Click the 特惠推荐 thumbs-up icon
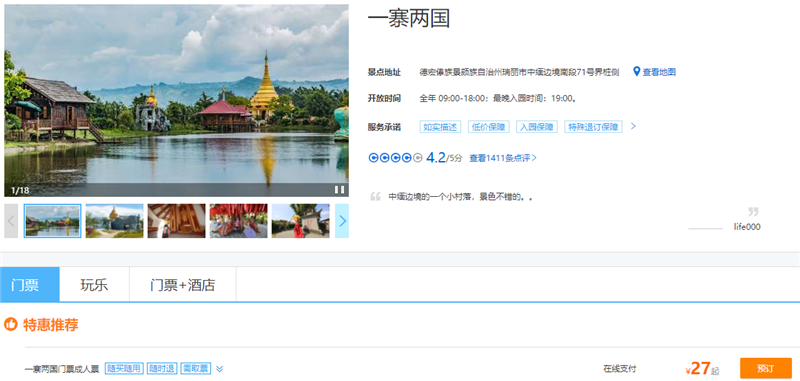 tap(10, 324)
